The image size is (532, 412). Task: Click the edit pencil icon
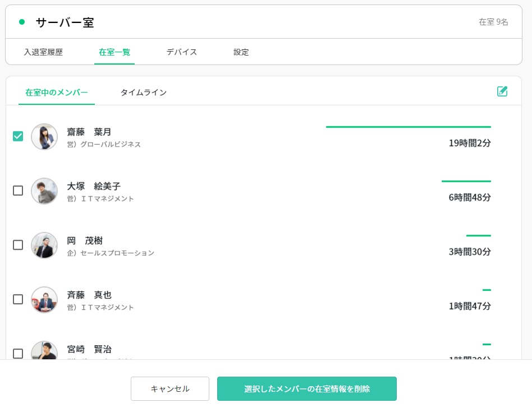click(x=502, y=91)
